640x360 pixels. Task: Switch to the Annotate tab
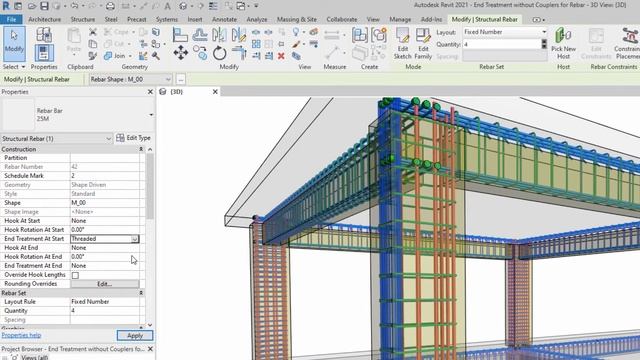(x=224, y=19)
